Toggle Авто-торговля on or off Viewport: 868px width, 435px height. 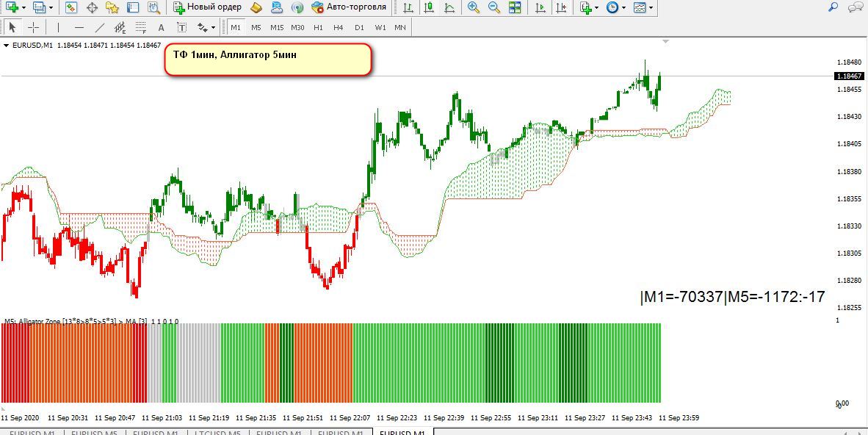[348, 7]
